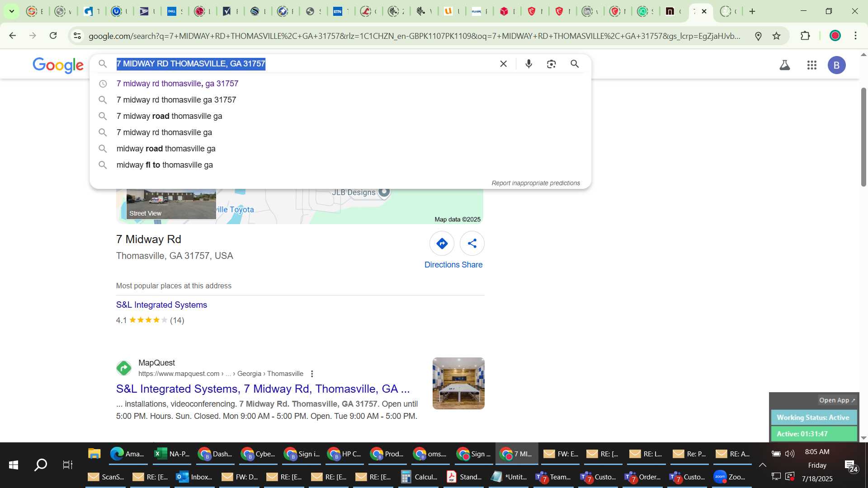Open the location permission icon in address bar
Viewport: 868px width, 488px height.
pyautogui.click(x=758, y=36)
